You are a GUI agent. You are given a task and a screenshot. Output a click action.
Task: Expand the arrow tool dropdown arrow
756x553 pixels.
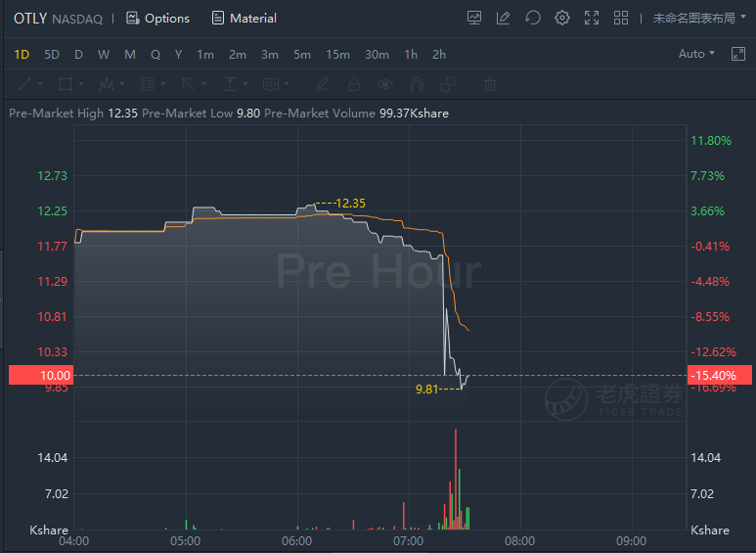[204, 84]
